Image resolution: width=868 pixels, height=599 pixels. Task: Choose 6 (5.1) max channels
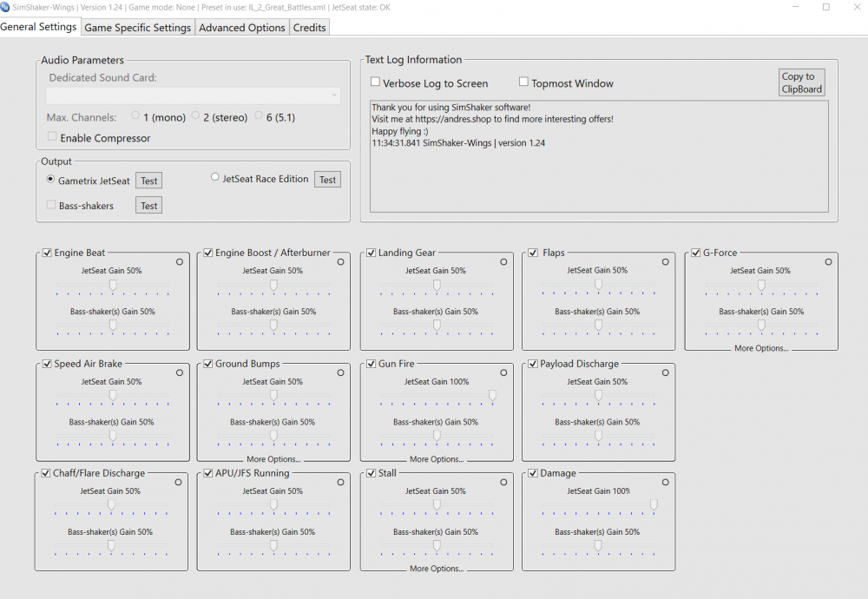pos(259,115)
